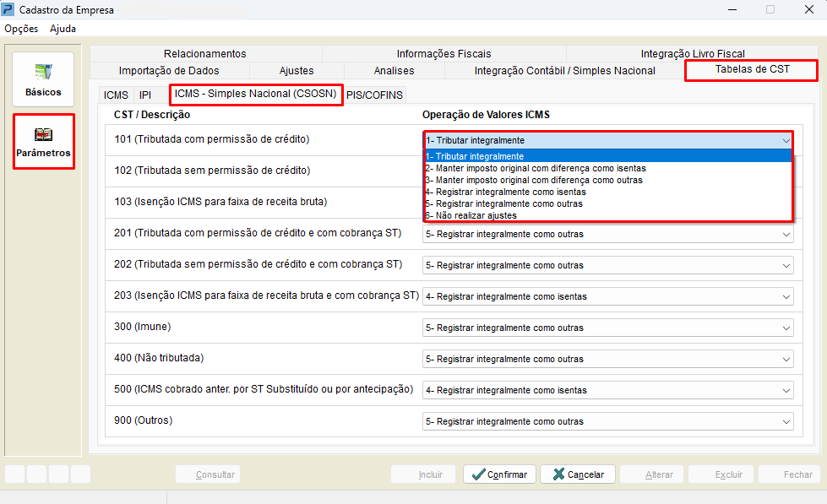The width and height of the screenshot is (827, 504).
Task: Switch to the IPI sub-tab
Action: tap(145, 95)
